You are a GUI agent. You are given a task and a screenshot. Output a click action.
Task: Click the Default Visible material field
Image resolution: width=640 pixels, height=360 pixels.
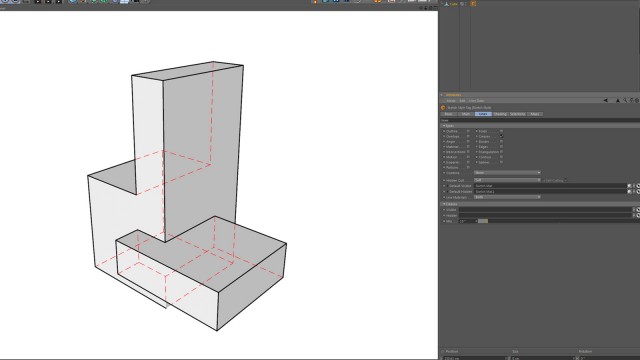[x=550, y=186]
